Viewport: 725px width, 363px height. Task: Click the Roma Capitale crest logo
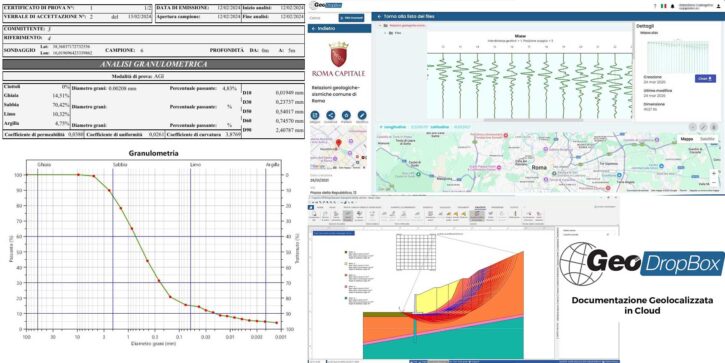tap(339, 55)
